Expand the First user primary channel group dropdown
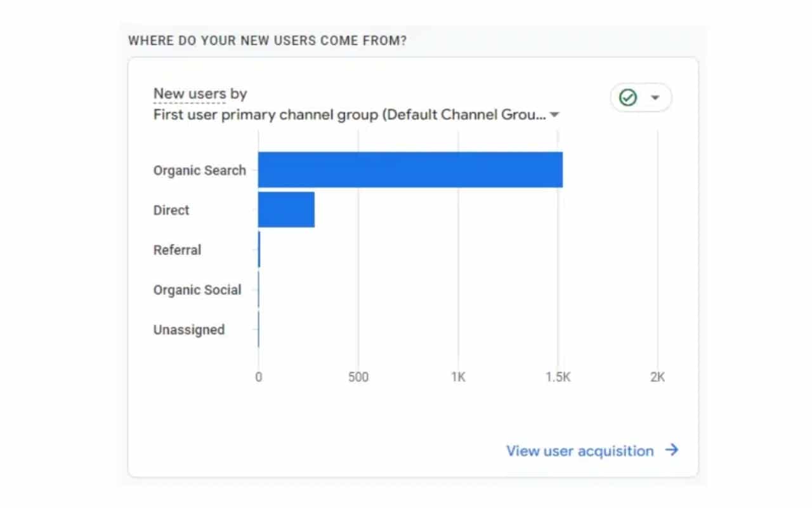This screenshot has height=508, width=812. click(x=349, y=115)
